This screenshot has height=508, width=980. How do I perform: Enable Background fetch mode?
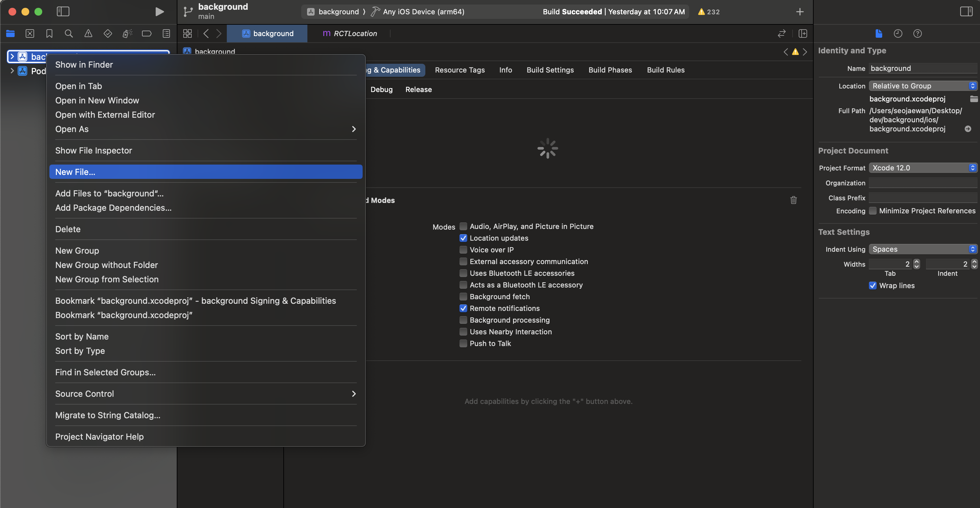pos(463,297)
